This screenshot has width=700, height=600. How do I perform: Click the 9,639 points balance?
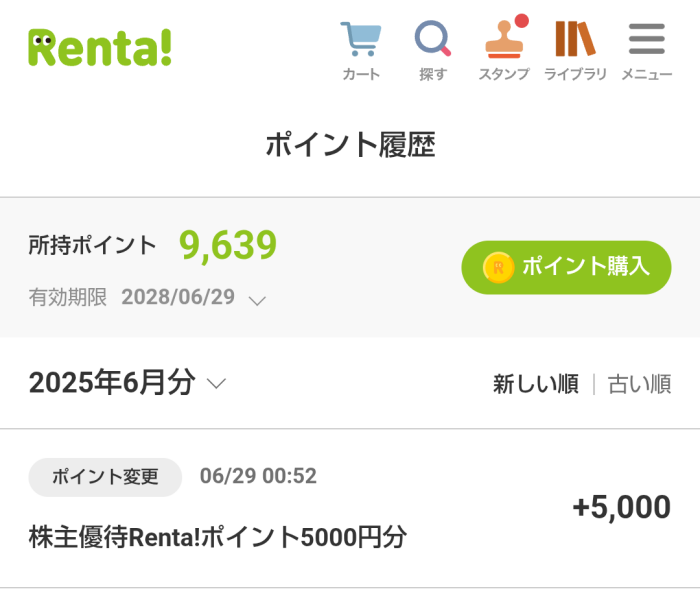click(228, 245)
